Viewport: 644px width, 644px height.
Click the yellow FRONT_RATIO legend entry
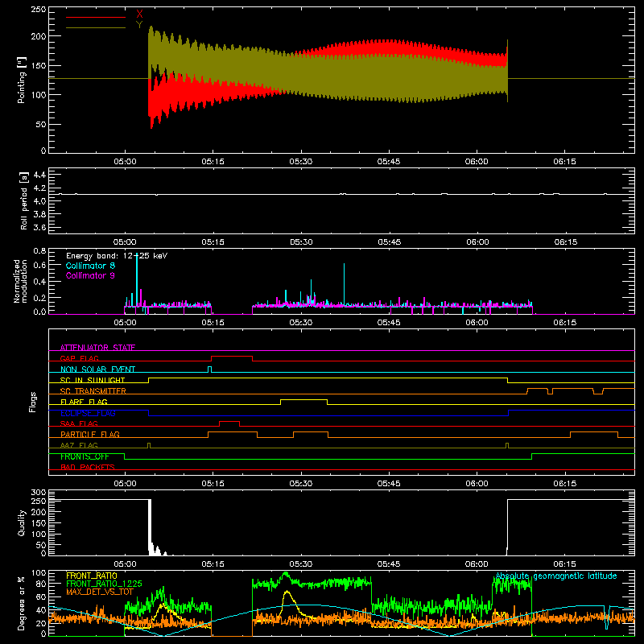coord(92,576)
